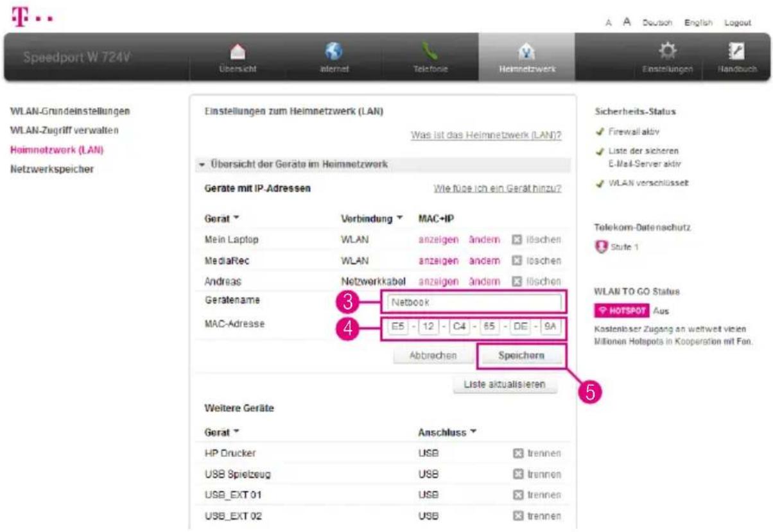Open the Internet globe icon
The width and height of the screenshot is (773, 532).
(x=333, y=50)
